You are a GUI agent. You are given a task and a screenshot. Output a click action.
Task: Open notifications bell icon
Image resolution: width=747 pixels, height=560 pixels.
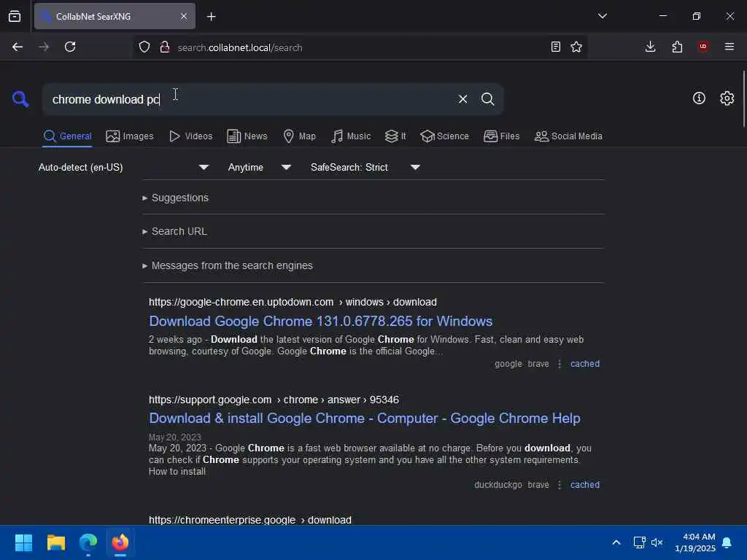[x=727, y=542]
